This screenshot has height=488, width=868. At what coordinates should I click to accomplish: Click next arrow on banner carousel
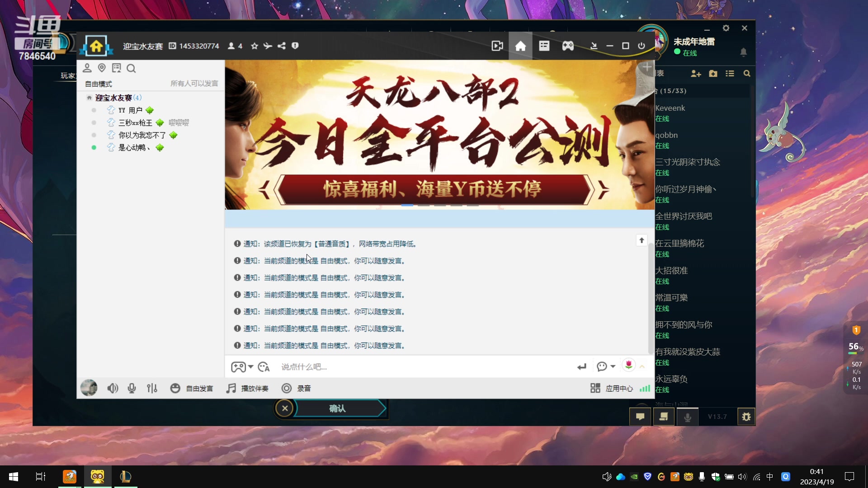(x=604, y=189)
